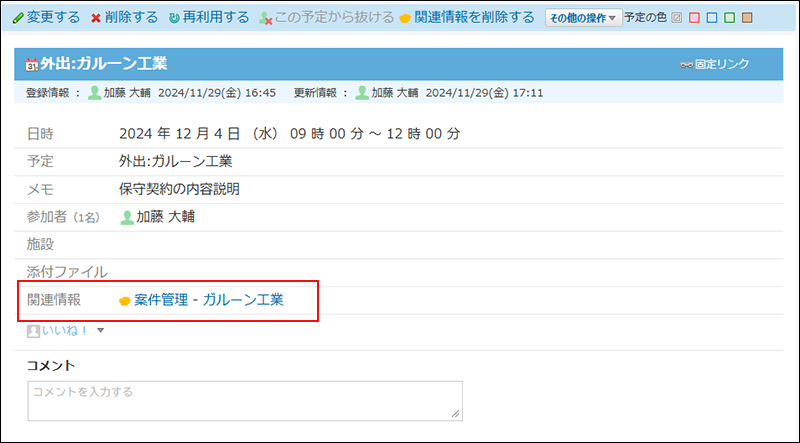800x443 pixels.
Task: Click the 施設 label
Action: [40, 244]
